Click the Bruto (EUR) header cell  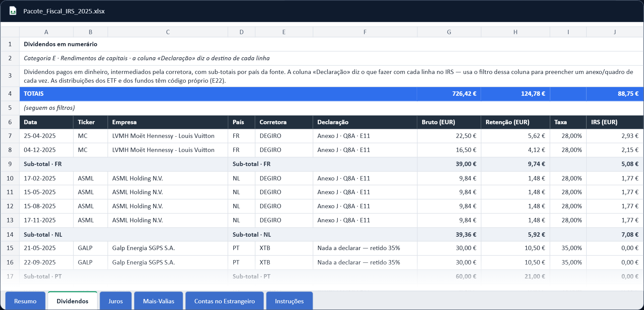(449, 122)
